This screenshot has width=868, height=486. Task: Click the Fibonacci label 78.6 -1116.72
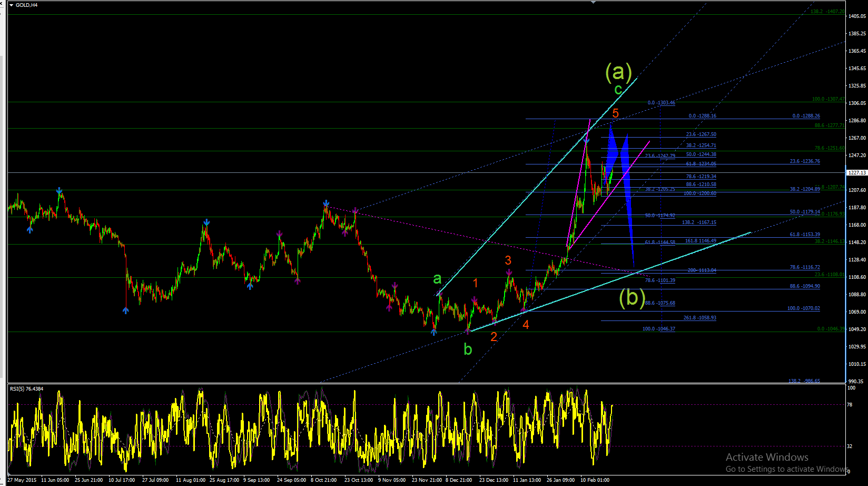[x=805, y=267]
